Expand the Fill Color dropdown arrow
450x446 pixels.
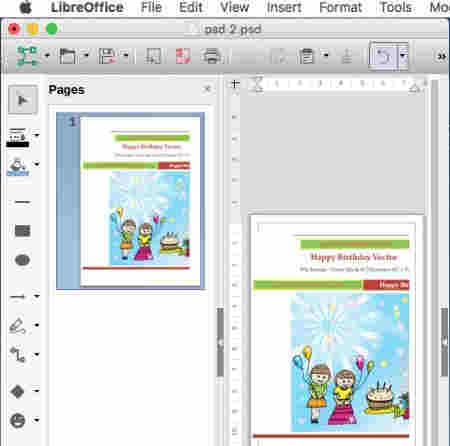[37, 164]
